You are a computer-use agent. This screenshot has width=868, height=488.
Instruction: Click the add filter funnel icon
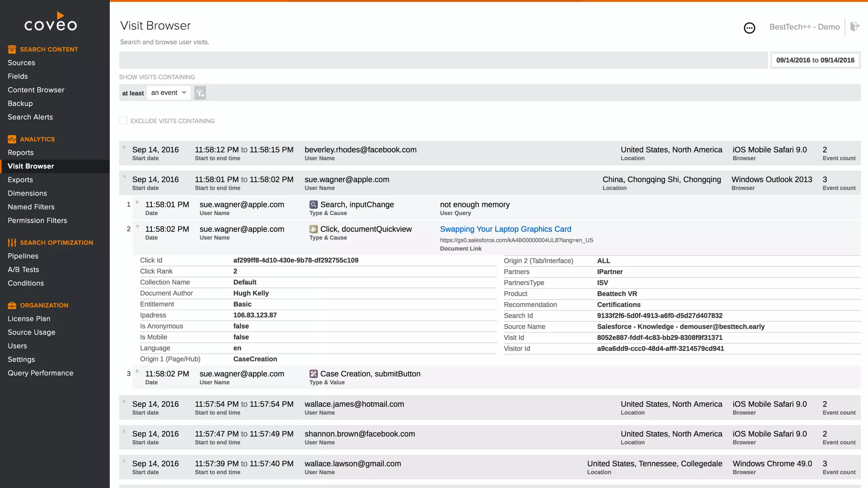pos(200,93)
